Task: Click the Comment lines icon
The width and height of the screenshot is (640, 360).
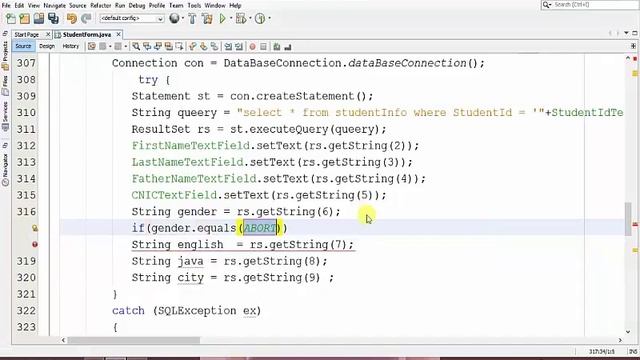Action: (x=277, y=47)
